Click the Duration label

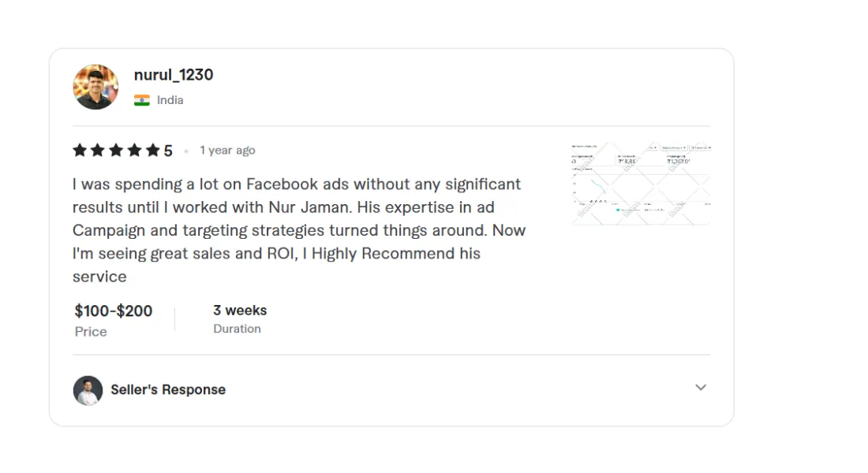point(237,329)
